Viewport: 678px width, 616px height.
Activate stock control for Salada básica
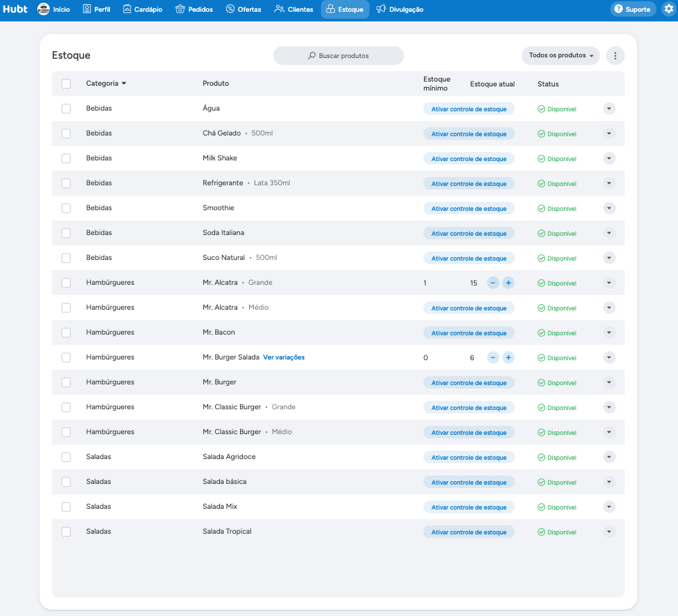(469, 482)
